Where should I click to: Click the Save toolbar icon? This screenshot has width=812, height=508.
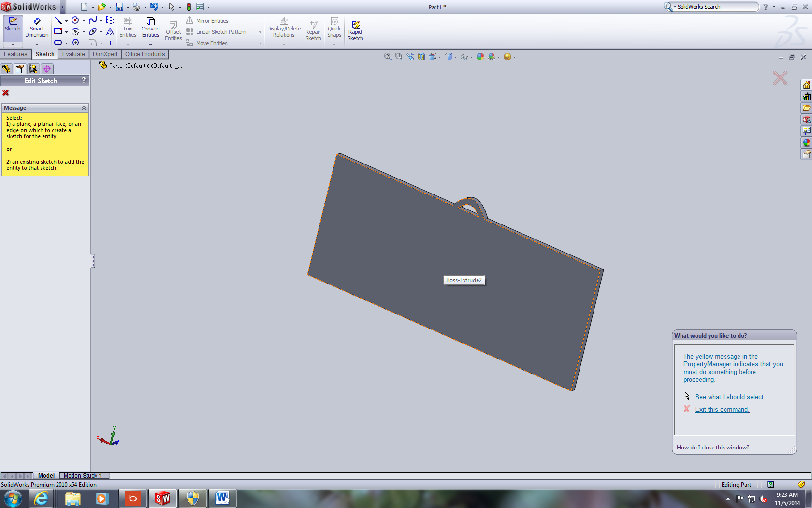(119, 7)
